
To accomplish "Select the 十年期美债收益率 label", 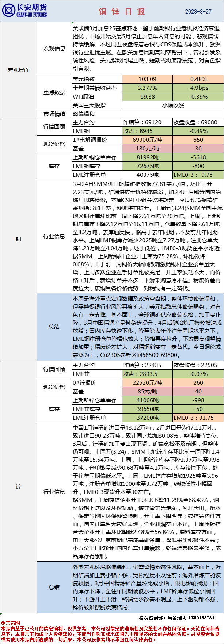I will tap(97, 88).
